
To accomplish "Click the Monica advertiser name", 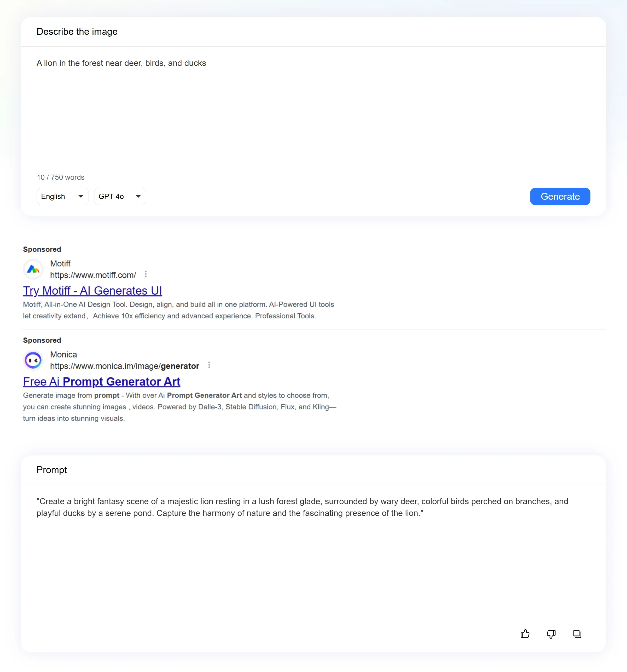I will [x=63, y=355].
